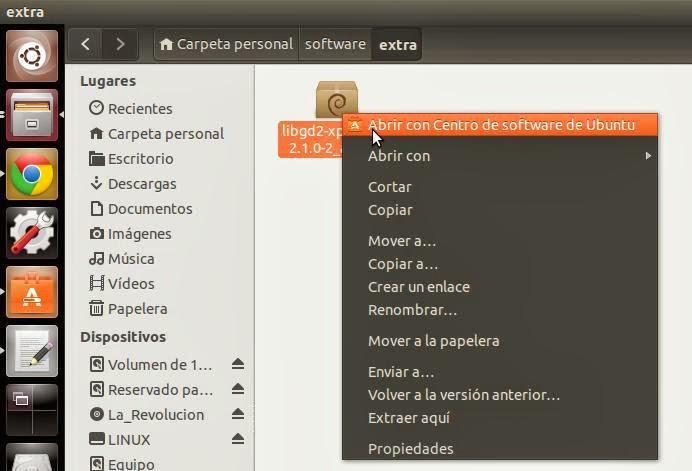Select the libgd2 deb package icon
The width and height of the screenshot is (692, 471).
click(x=337, y=99)
